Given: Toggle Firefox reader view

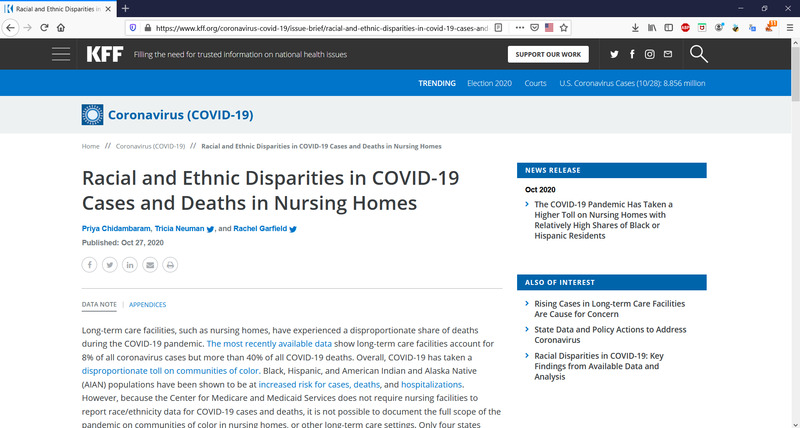Looking at the screenshot, I should pos(499,27).
